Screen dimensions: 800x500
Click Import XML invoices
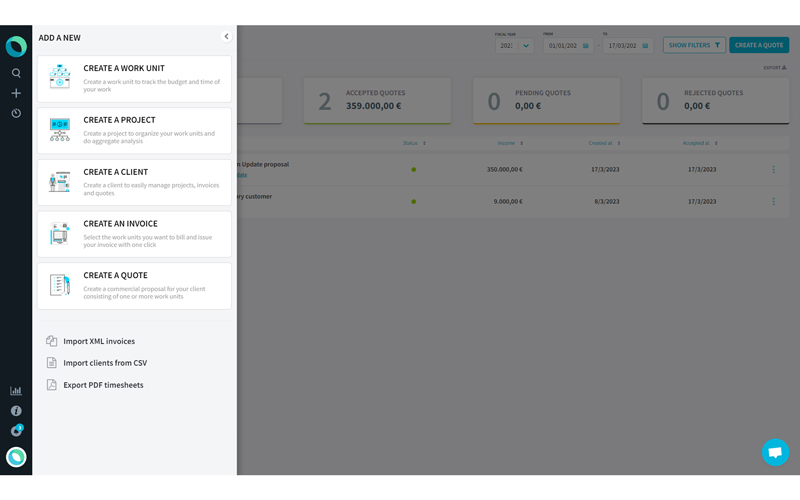click(x=99, y=341)
